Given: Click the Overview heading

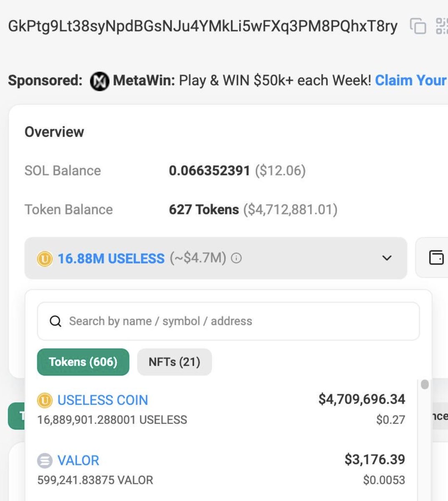Looking at the screenshot, I should tap(54, 132).
